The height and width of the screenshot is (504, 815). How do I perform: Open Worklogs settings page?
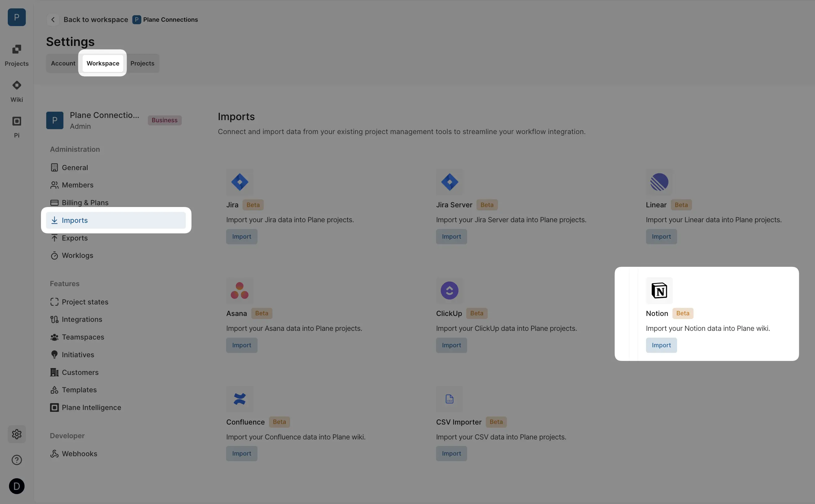116,256
